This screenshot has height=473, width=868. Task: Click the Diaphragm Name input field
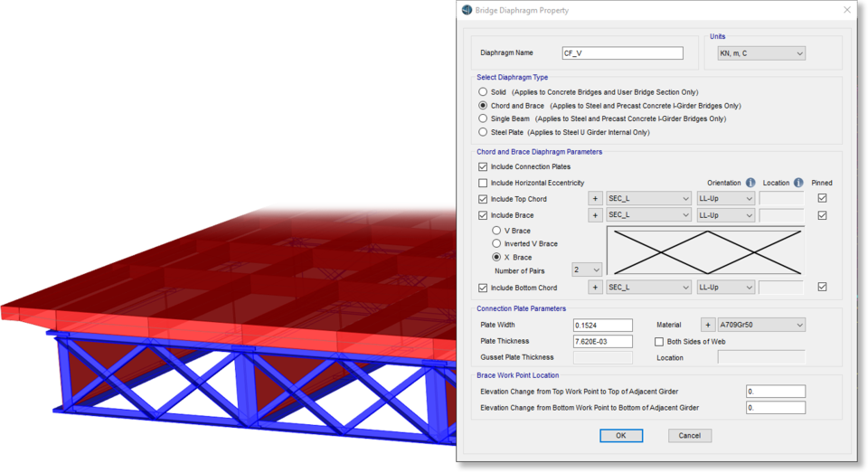pyautogui.click(x=622, y=53)
